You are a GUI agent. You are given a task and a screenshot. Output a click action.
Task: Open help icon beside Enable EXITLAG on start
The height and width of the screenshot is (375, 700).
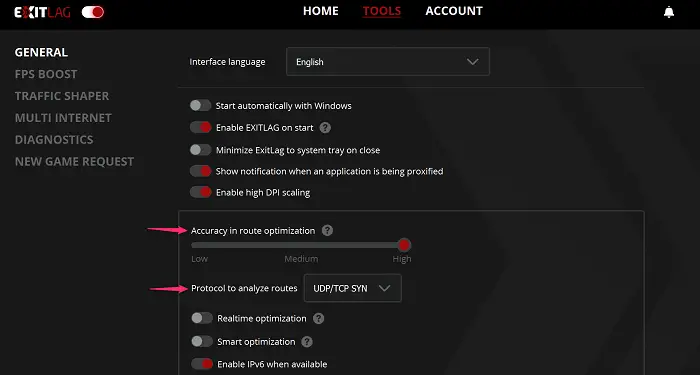[x=325, y=128]
